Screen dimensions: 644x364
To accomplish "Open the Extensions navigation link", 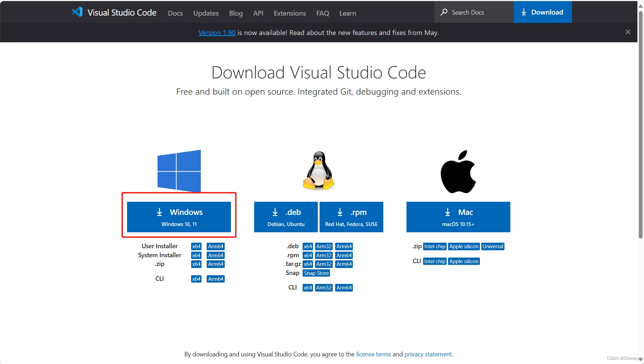I will pyautogui.click(x=290, y=13).
